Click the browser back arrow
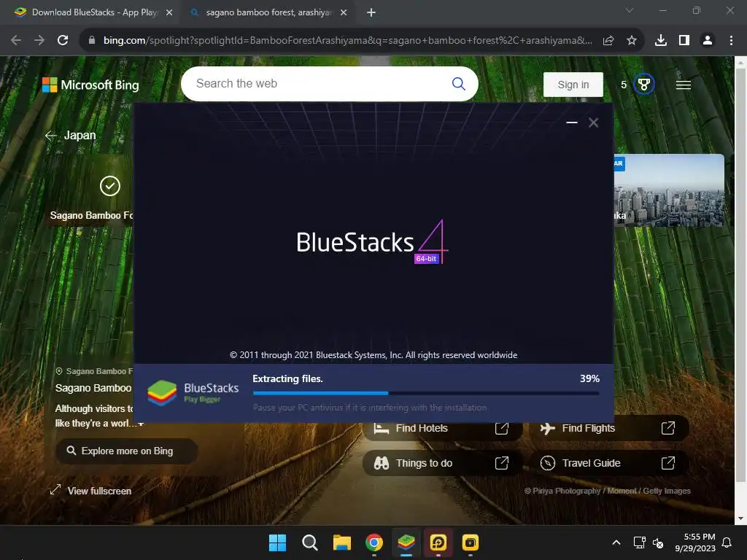Screen dimensions: 747x560 16,41
